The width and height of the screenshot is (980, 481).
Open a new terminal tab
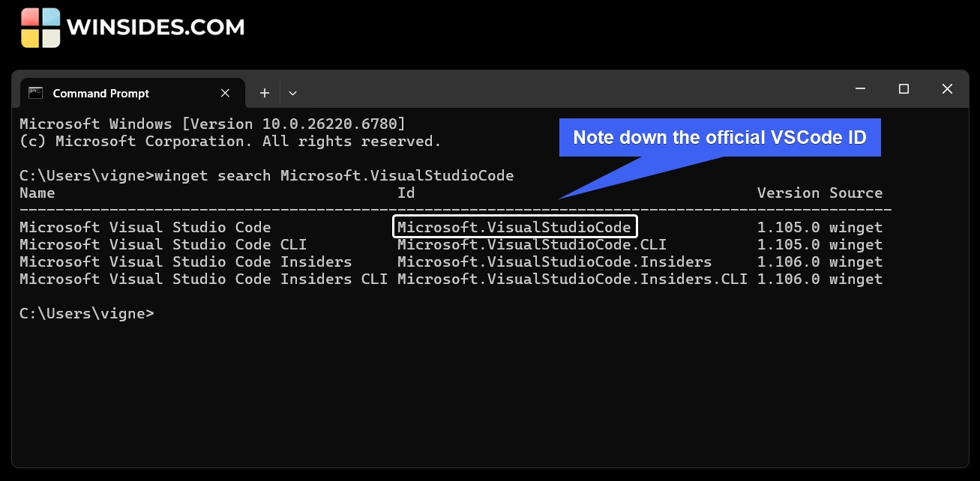click(x=264, y=93)
